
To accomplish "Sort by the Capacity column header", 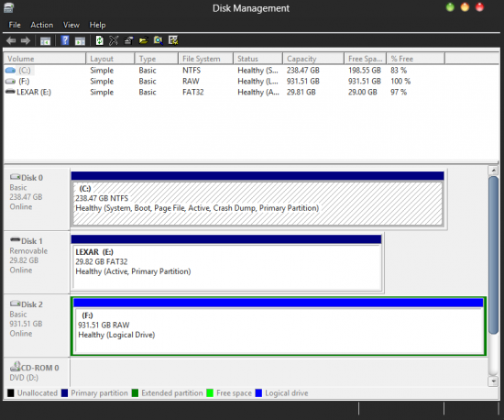I will click(313, 59).
